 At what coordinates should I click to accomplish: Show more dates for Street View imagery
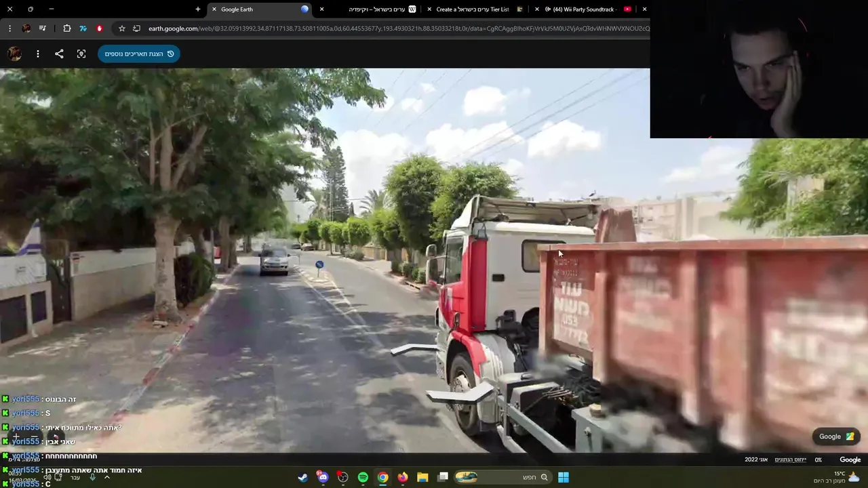pyautogui.click(x=139, y=54)
